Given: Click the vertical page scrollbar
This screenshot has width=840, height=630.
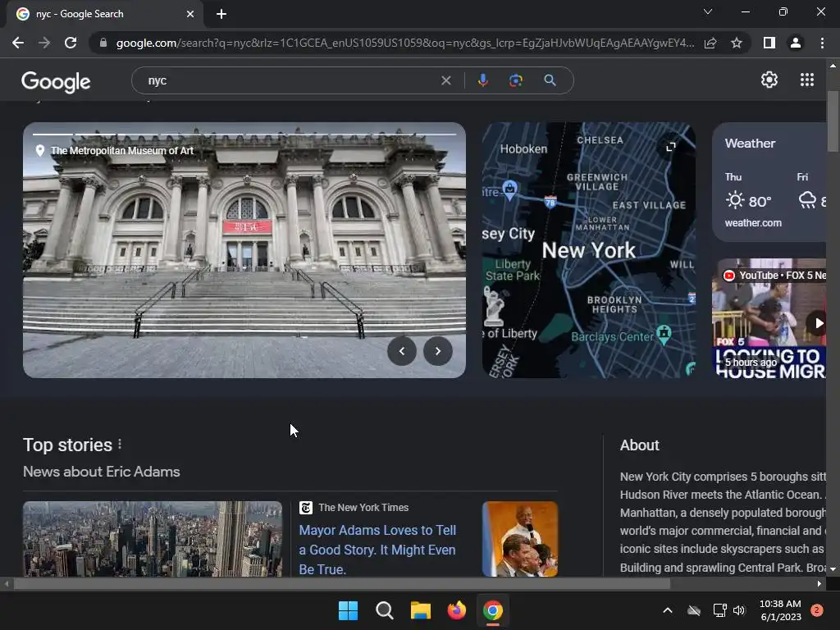Looking at the screenshot, I should tap(833, 121).
